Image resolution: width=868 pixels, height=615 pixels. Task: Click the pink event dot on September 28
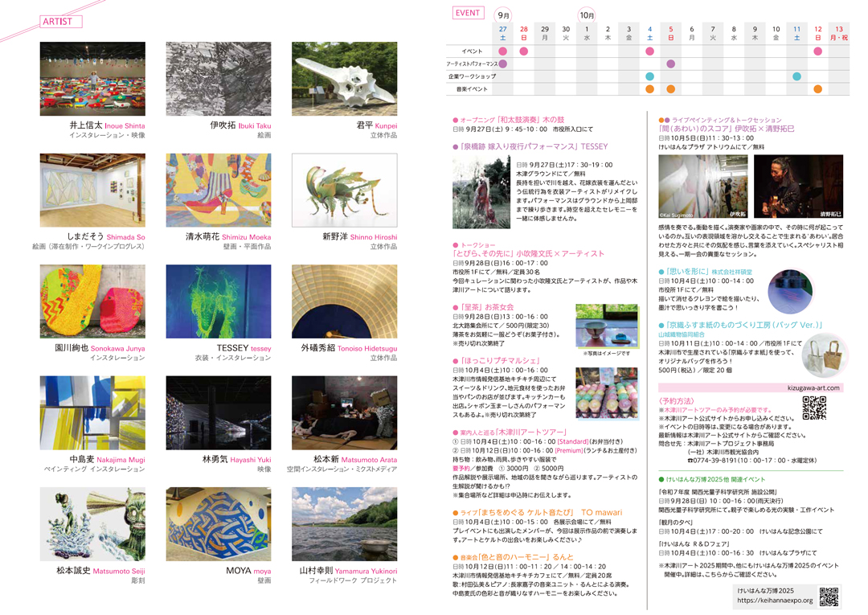[x=524, y=51]
